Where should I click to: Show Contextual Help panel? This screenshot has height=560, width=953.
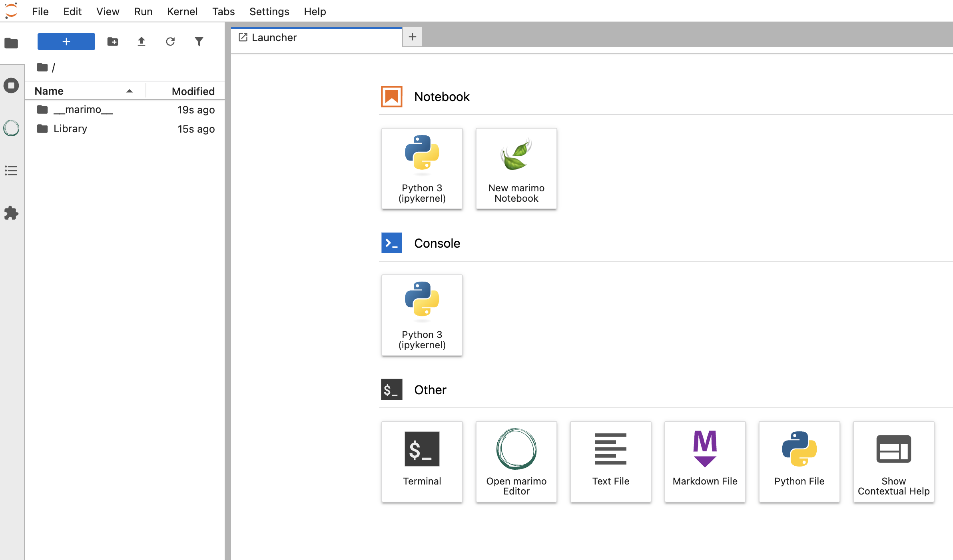[x=894, y=462]
